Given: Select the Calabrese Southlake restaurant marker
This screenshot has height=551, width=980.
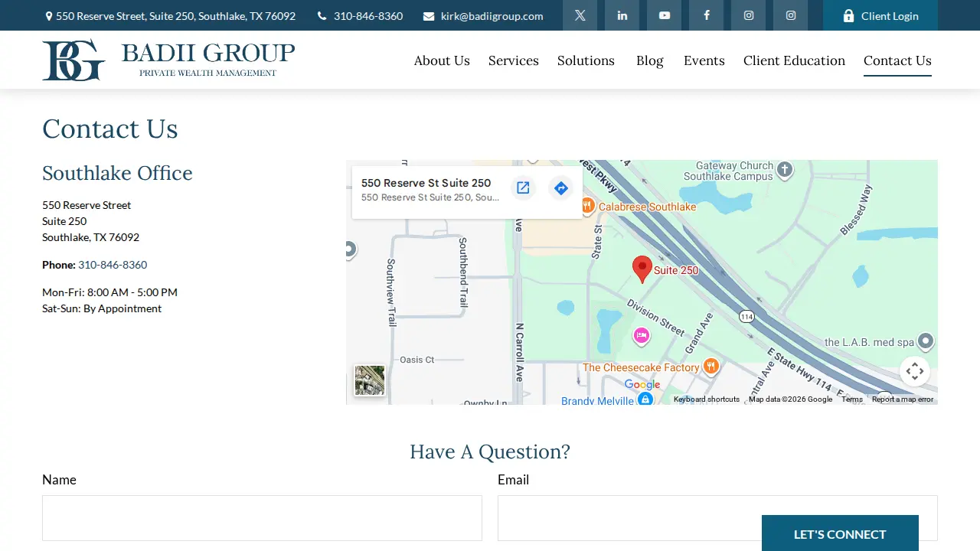Looking at the screenshot, I should [587, 205].
